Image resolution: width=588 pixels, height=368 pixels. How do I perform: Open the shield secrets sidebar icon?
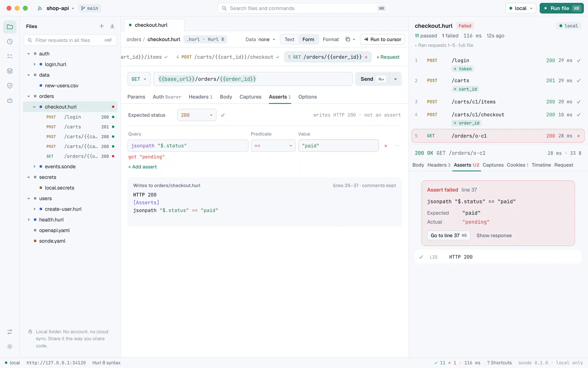click(x=10, y=86)
